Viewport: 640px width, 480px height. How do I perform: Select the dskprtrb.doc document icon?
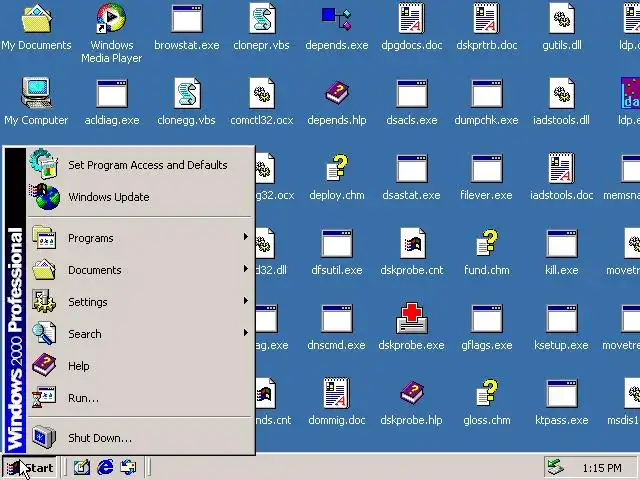point(487,19)
